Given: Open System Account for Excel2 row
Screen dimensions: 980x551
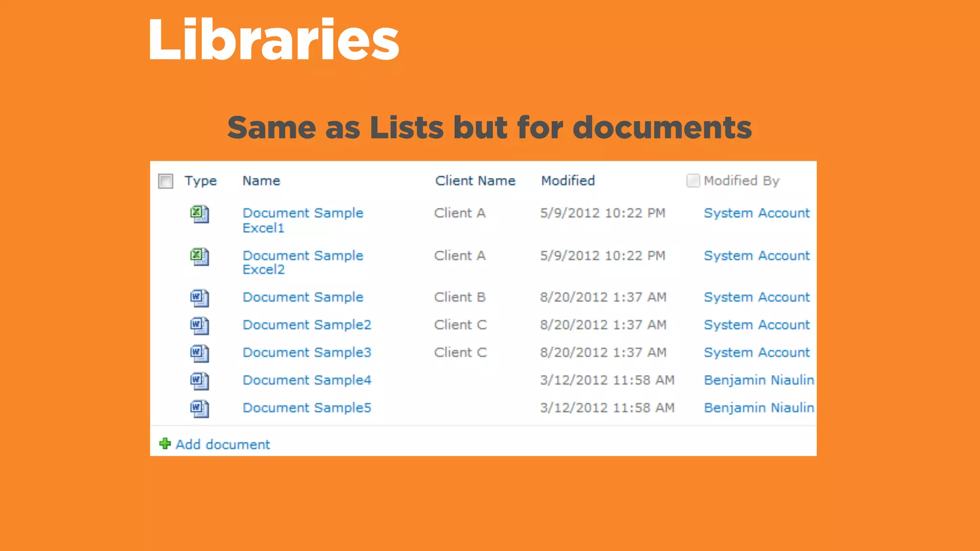Looking at the screenshot, I should tap(757, 256).
